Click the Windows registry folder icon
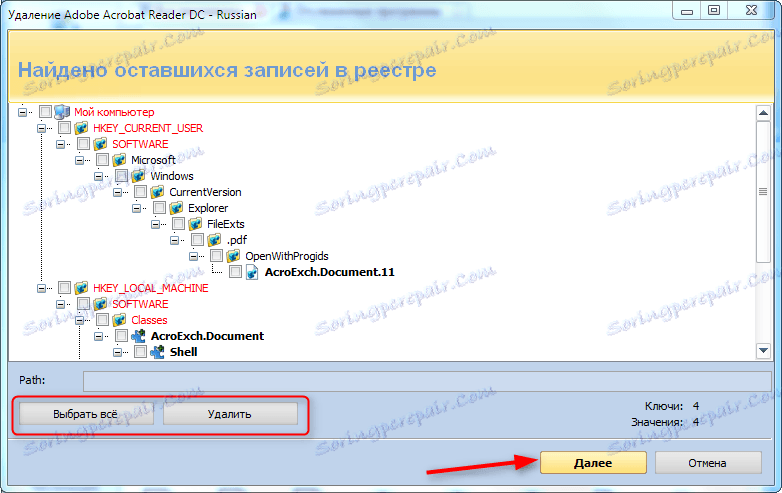The height and width of the screenshot is (493, 782). 138,176
